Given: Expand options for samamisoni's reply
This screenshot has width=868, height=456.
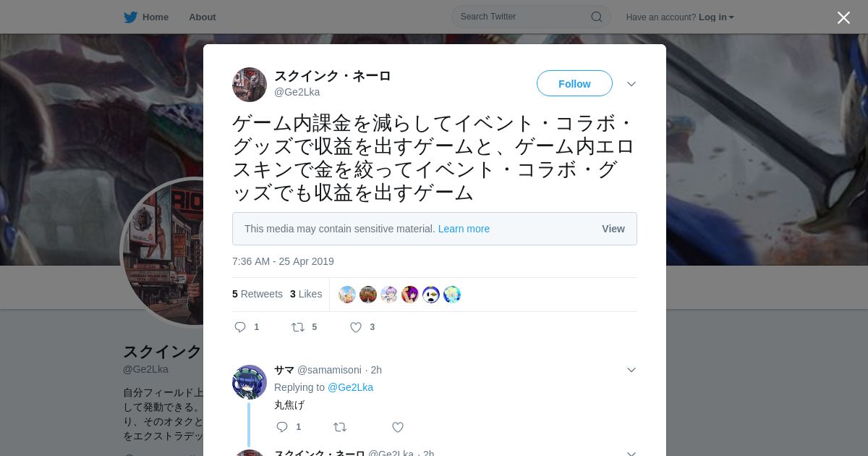Looking at the screenshot, I should point(631,370).
